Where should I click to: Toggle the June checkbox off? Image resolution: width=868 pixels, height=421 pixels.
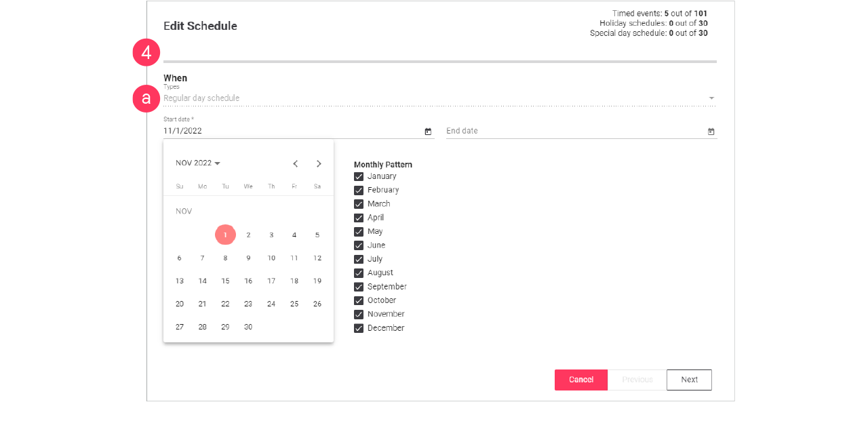359,245
